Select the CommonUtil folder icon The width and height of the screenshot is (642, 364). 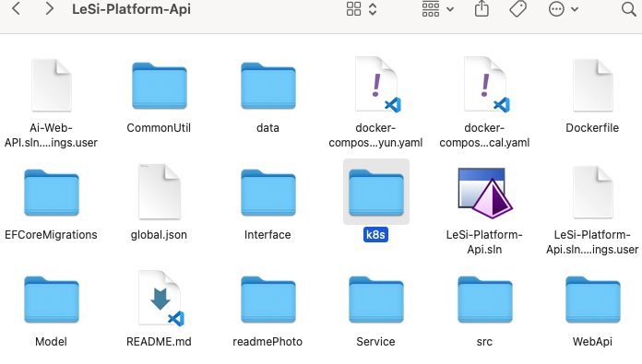[160, 86]
